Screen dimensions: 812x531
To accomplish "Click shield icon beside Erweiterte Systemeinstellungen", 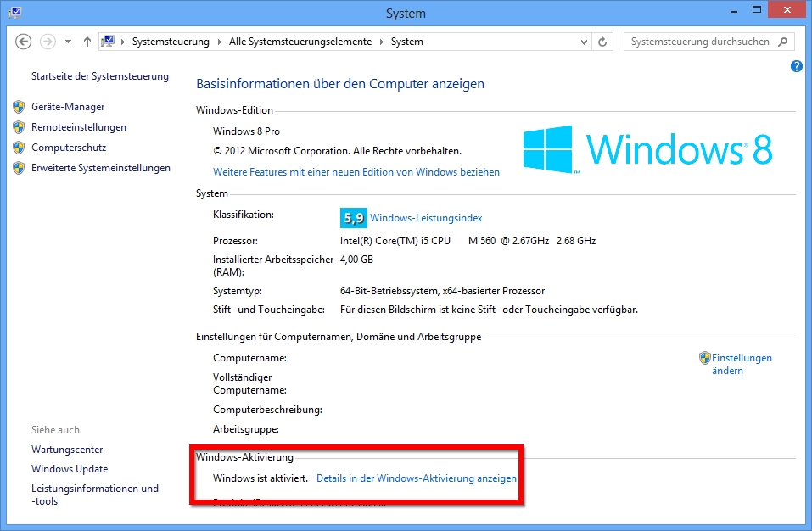I will 19,168.
